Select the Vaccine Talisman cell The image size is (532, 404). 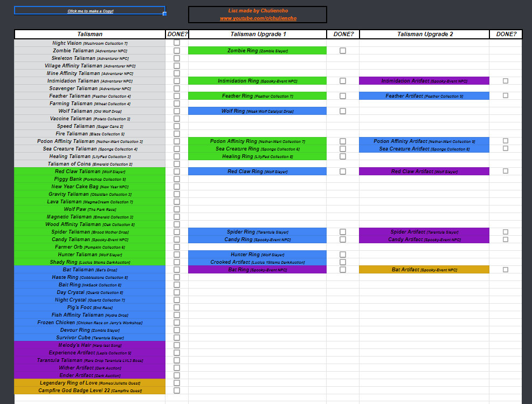pyautogui.click(x=90, y=119)
